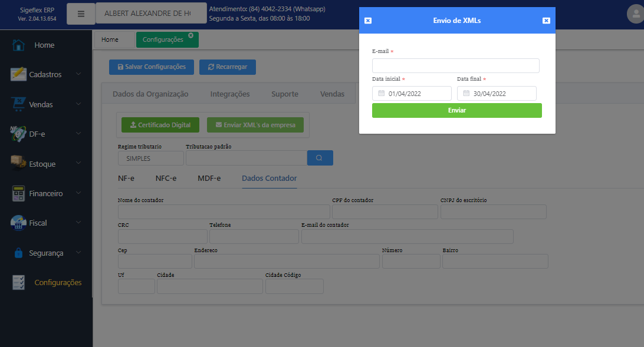
Task: Switch to the NFC-e tab
Action: (x=166, y=178)
